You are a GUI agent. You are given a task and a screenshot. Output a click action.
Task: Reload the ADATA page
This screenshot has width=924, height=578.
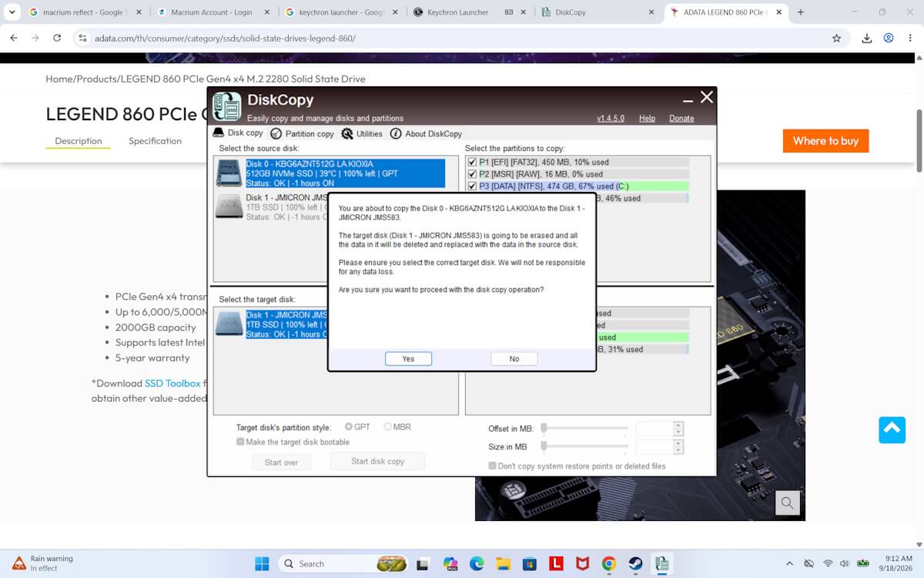pos(57,38)
